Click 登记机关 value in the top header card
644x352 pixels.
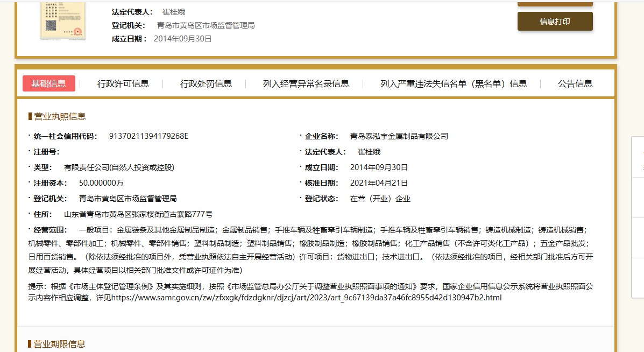(x=206, y=25)
